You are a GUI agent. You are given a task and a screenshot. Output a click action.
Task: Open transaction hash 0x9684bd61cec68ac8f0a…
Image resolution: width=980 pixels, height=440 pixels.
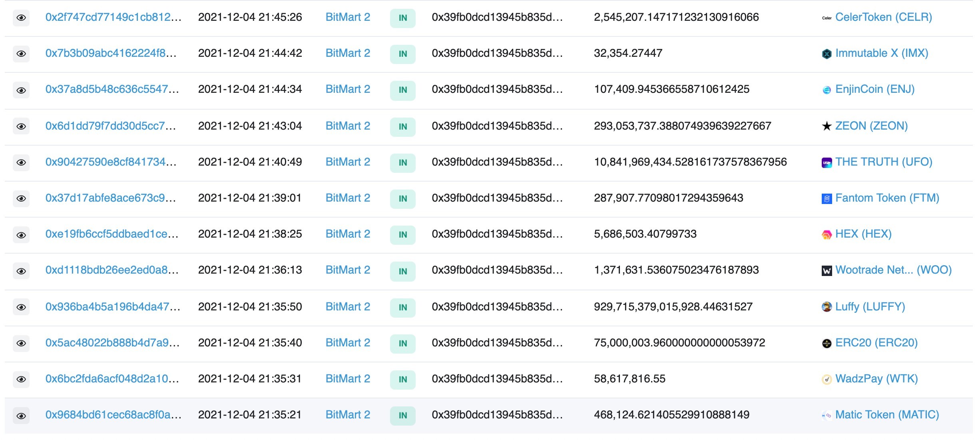coord(114,415)
